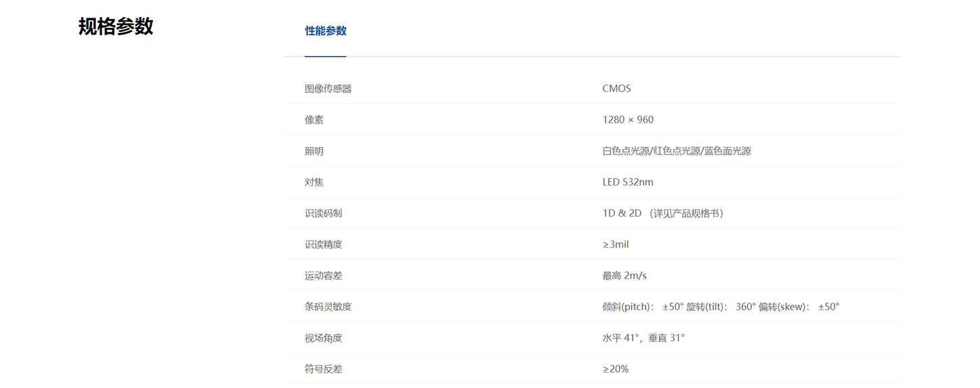
Task: Select the 识读精度 row label
Action: (x=323, y=244)
